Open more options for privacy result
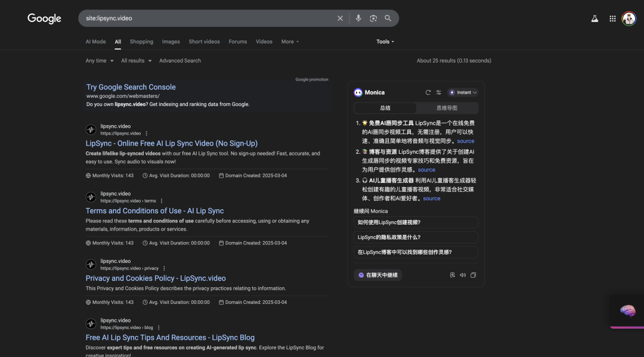Screen dimensions: 644x357 coord(164,268)
